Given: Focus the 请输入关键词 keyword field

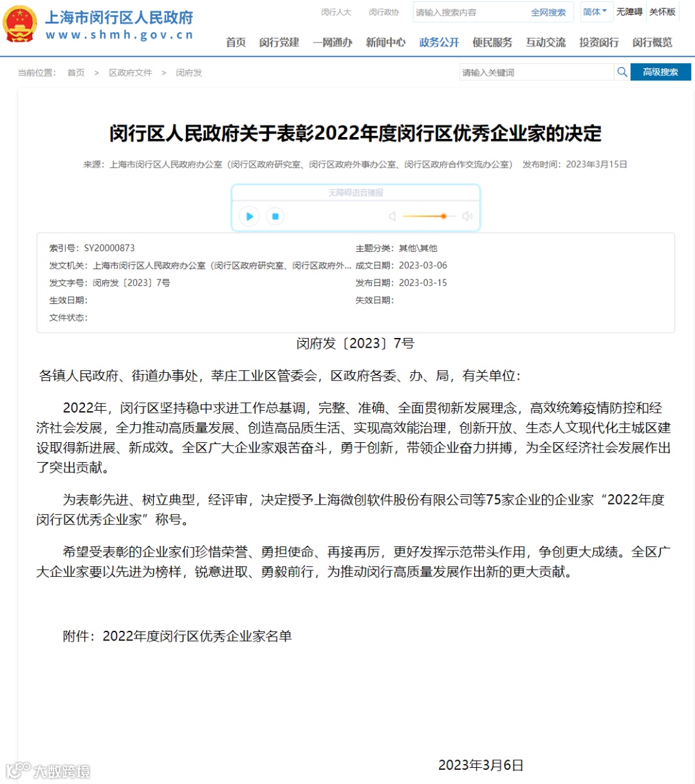Looking at the screenshot, I should [537, 72].
